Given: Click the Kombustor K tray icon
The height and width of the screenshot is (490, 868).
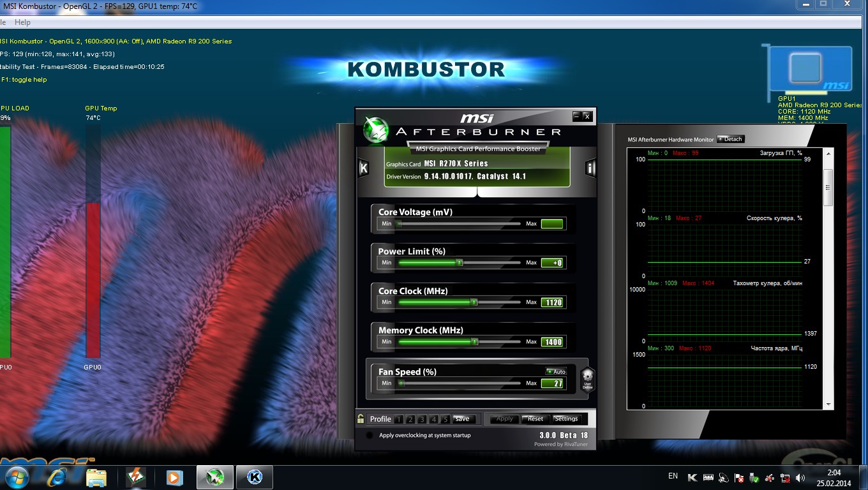Looking at the screenshot, I should pyautogui.click(x=693, y=477).
